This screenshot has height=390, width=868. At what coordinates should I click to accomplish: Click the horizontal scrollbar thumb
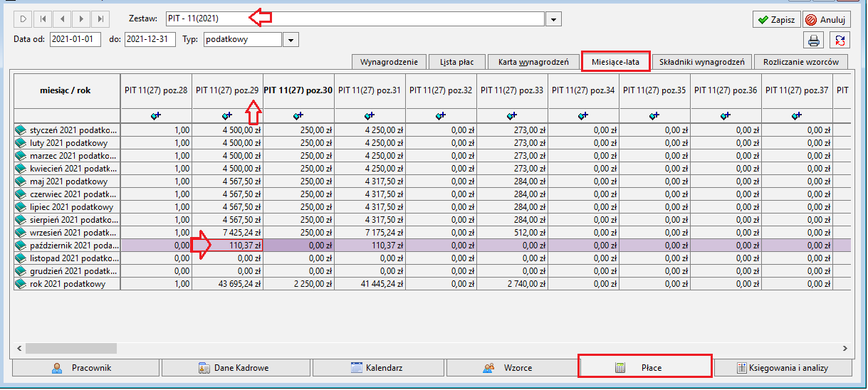tap(70, 349)
